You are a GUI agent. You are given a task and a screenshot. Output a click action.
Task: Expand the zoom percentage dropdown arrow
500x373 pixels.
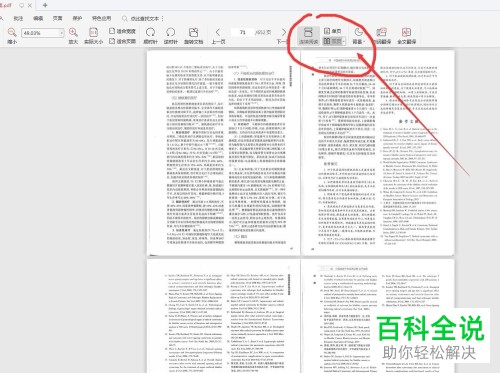point(61,33)
